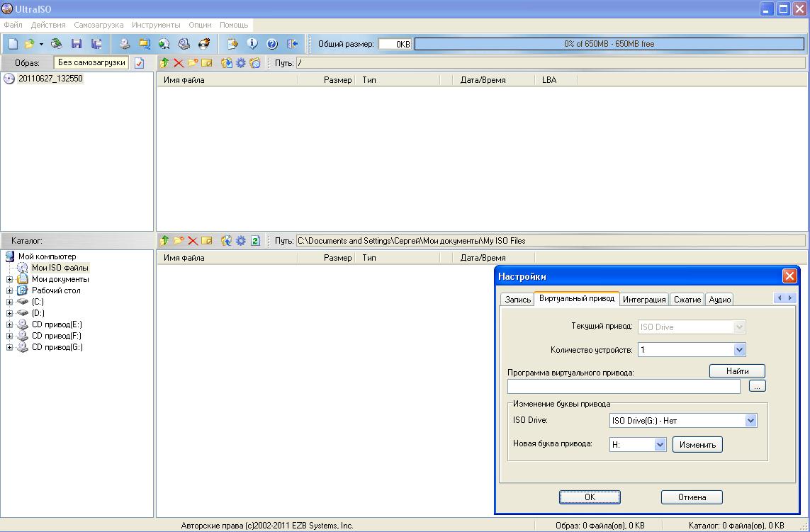810x532 pixels.
Task: Open the Опции menu
Action: [x=200, y=25]
